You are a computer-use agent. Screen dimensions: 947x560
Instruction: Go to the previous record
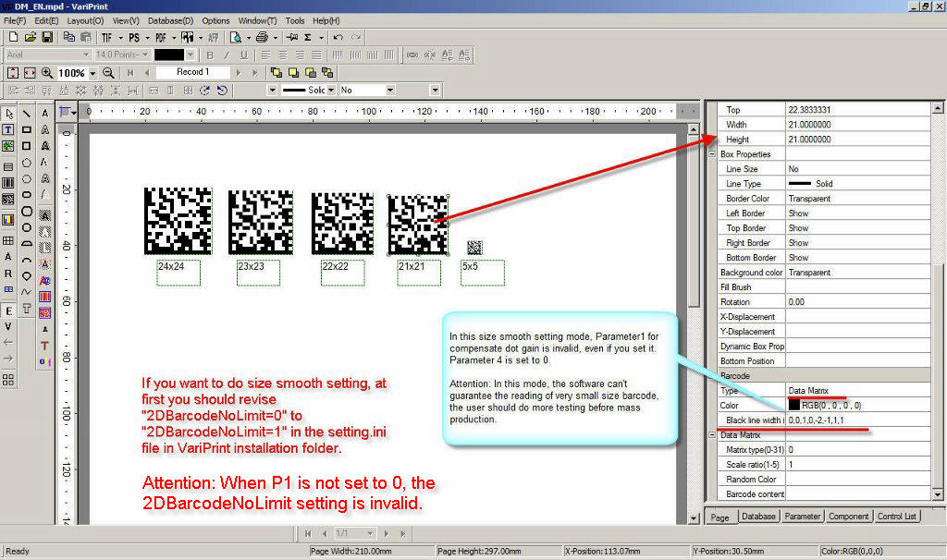(x=147, y=72)
